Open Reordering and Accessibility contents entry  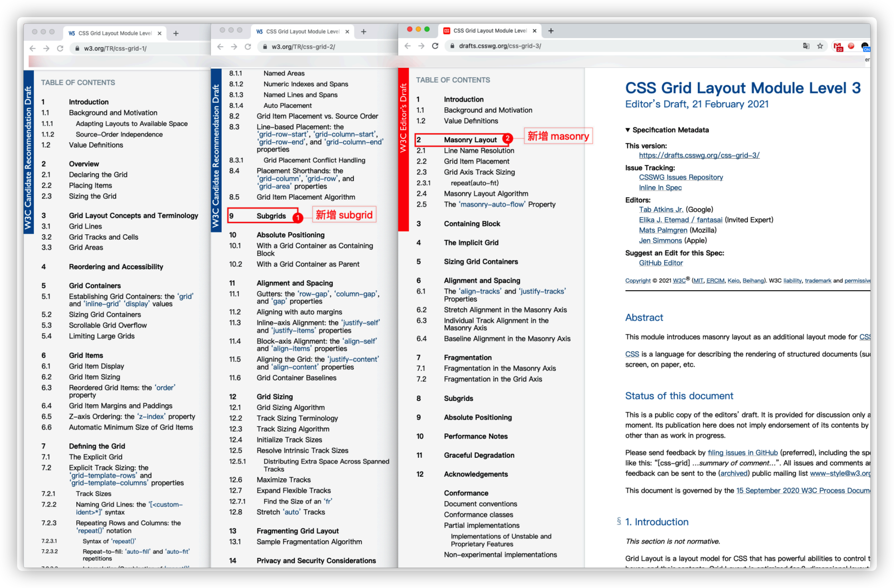click(x=116, y=267)
